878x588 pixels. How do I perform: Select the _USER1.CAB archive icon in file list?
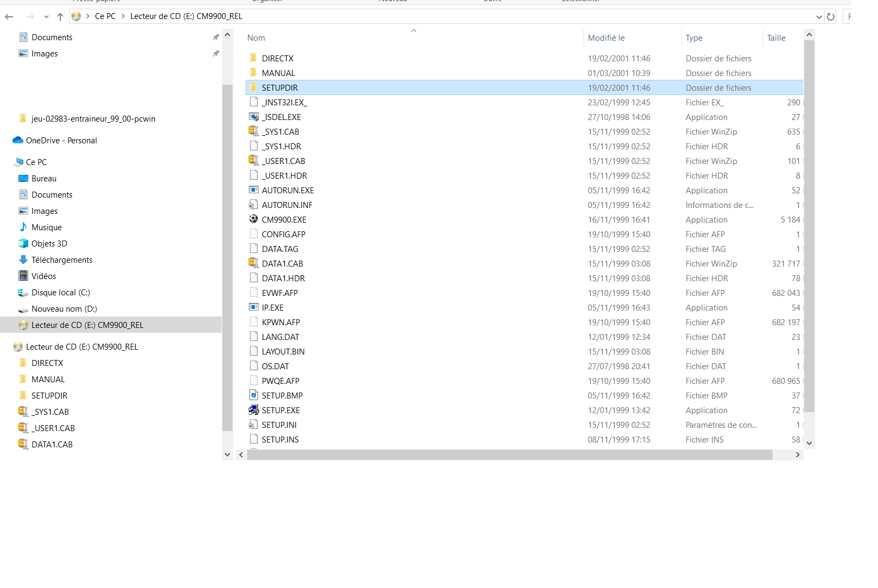pos(253,161)
